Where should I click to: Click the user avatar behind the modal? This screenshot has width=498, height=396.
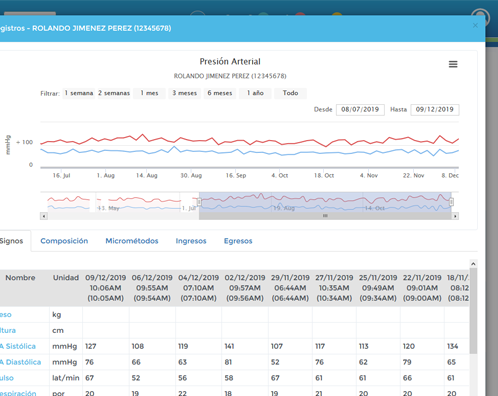click(x=480, y=17)
